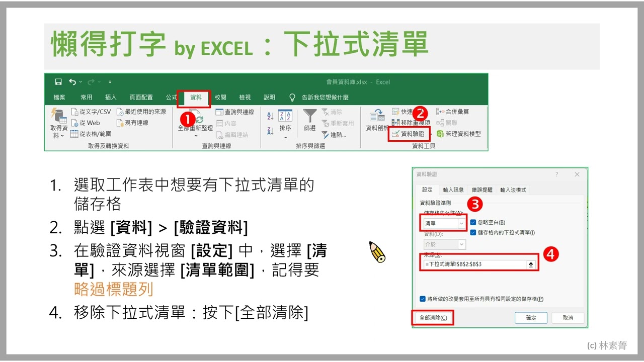Switch to the 說明 ribbon tab

tap(270, 98)
